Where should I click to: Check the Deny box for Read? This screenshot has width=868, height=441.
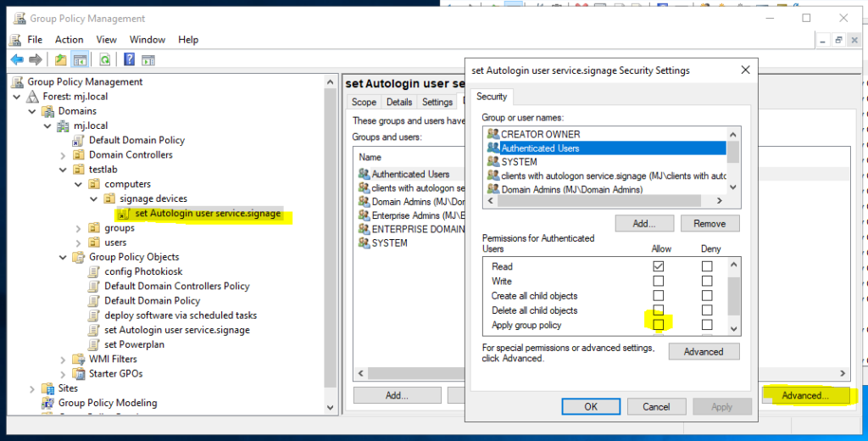707,266
